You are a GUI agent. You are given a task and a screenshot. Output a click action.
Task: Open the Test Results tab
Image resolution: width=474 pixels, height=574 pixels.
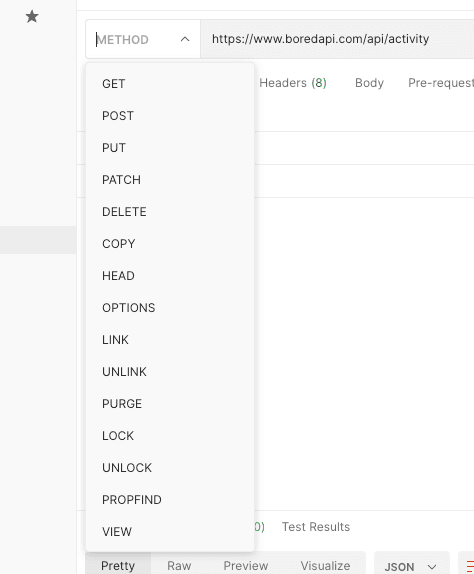pos(316,527)
